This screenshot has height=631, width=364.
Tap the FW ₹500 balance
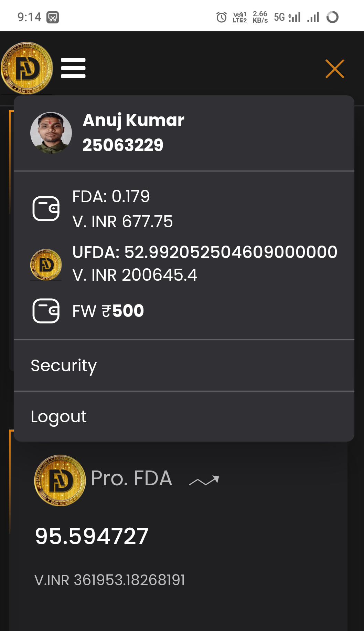pyautogui.click(x=108, y=311)
